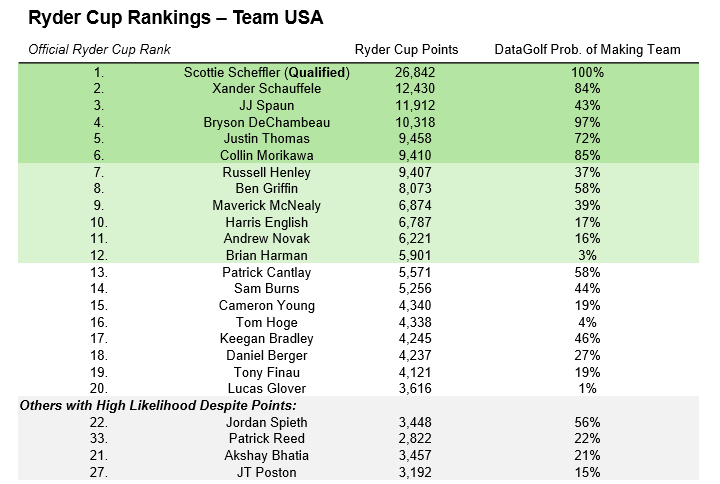Click Brian Harman's 3% probability

coord(587,256)
